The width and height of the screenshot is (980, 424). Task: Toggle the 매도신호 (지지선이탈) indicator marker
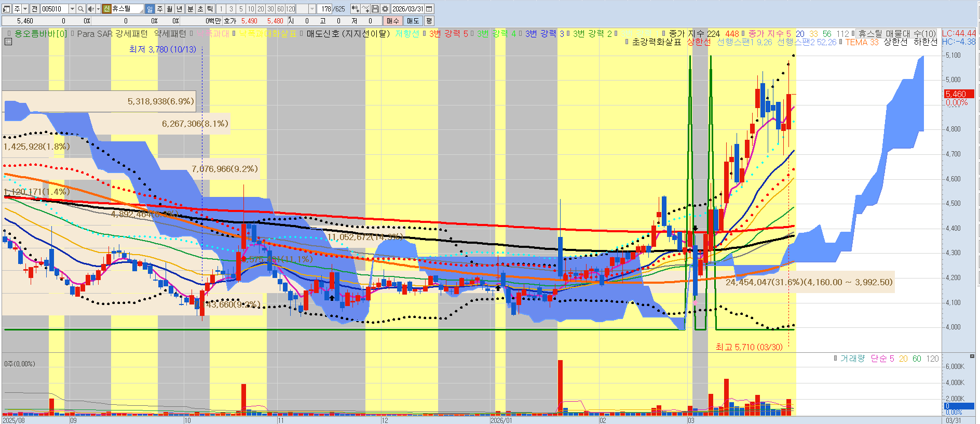pos(302,33)
